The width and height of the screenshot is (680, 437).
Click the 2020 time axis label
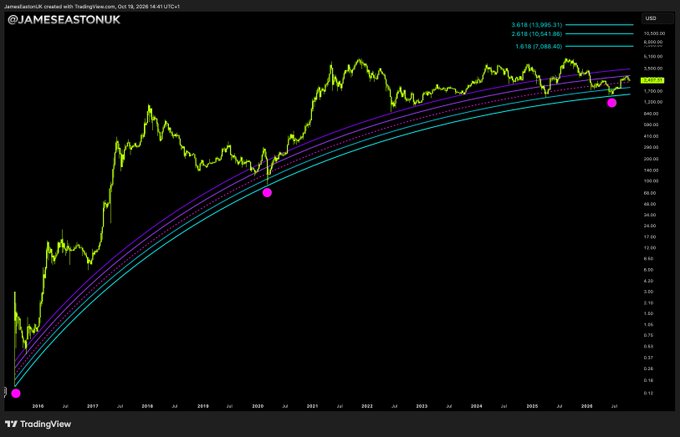pos(258,406)
